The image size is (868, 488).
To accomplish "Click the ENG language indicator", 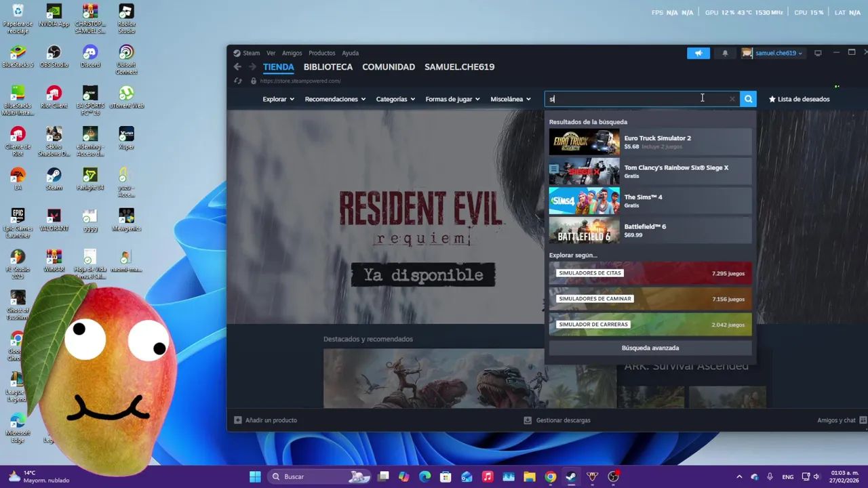I will [x=788, y=476].
